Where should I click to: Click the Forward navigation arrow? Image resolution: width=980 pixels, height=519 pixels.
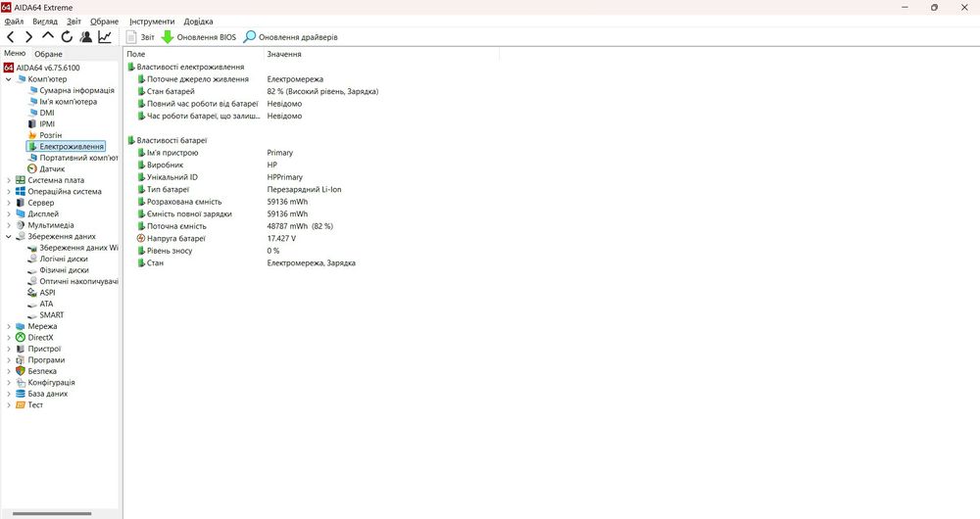click(x=28, y=37)
